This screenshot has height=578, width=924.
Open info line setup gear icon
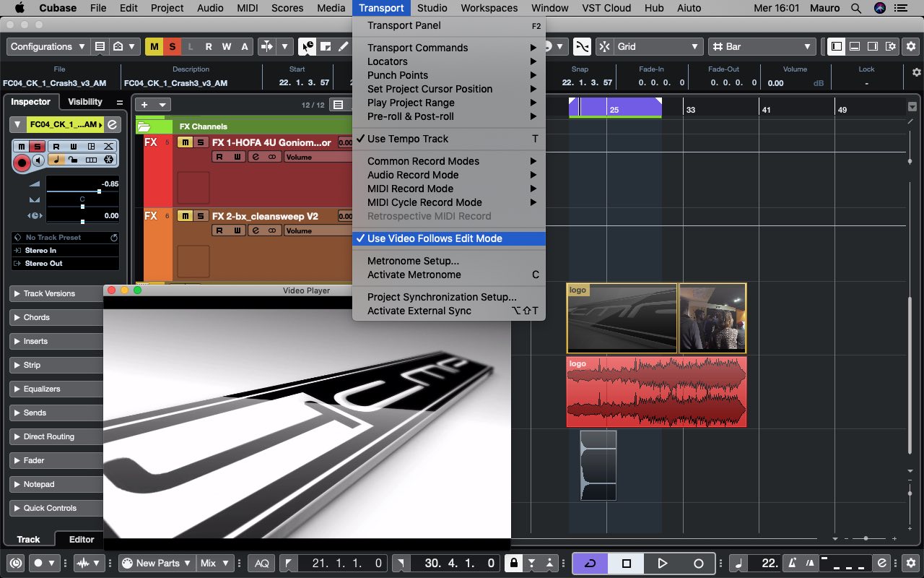pyautogui.click(x=917, y=72)
